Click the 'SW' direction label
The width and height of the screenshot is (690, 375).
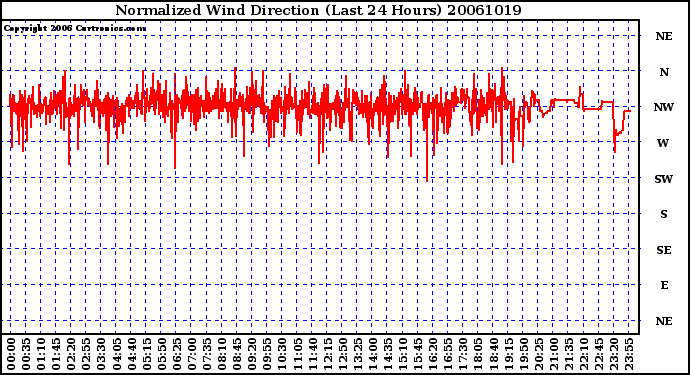664,179
